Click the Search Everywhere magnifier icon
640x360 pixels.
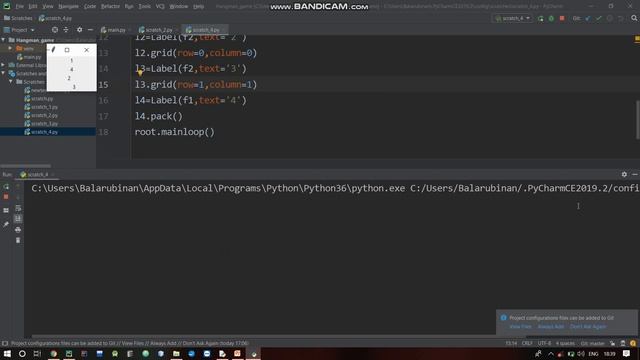click(634, 18)
